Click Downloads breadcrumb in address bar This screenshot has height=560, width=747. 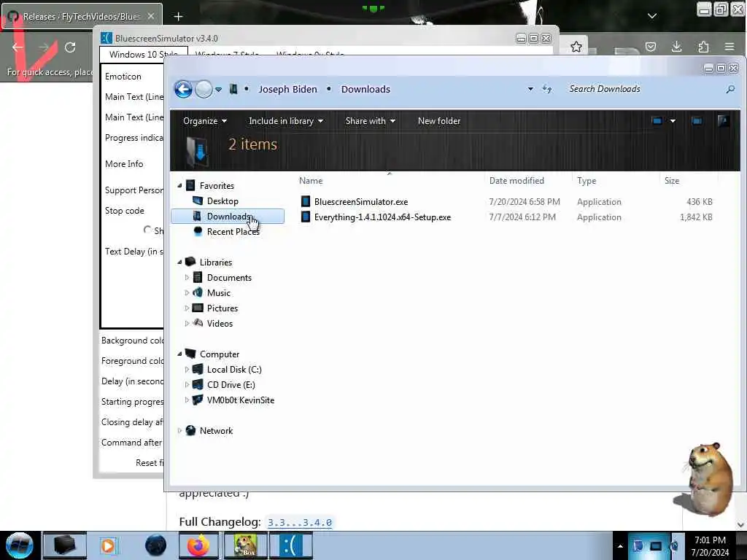365,89
